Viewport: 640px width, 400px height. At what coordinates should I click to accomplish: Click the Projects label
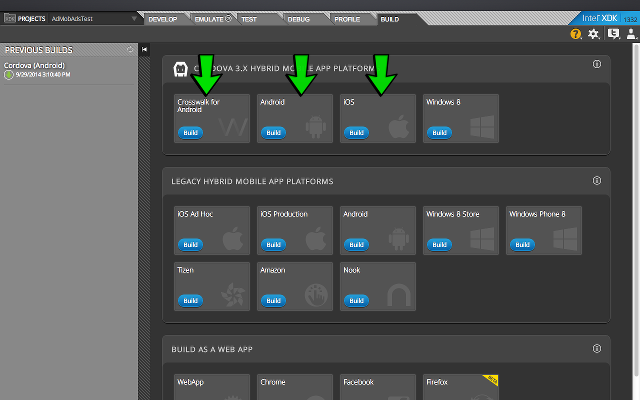click(x=31, y=19)
